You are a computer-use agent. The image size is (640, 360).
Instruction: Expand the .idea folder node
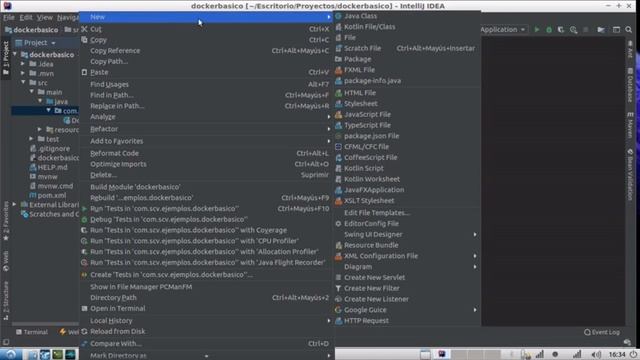tap(23, 64)
